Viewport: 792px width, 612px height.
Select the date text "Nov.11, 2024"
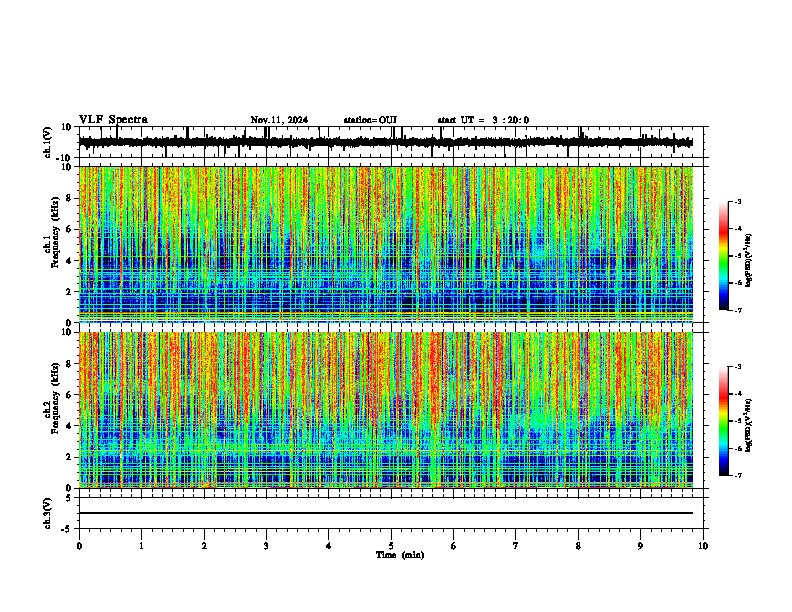click(x=279, y=120)
